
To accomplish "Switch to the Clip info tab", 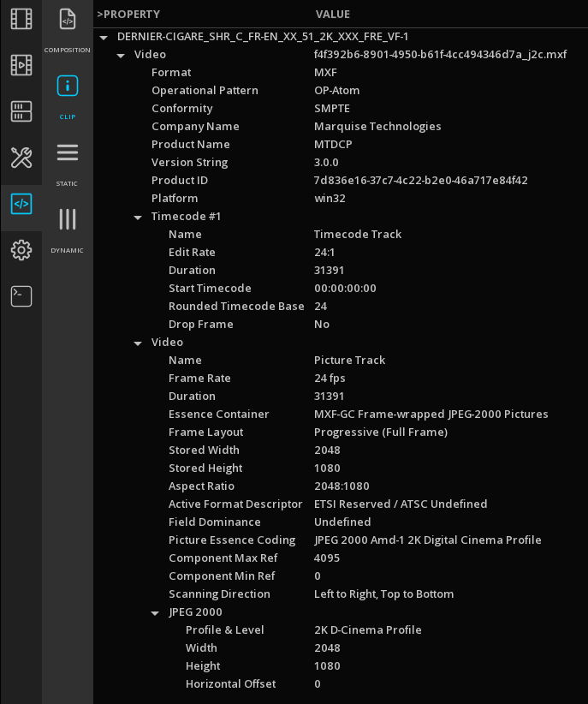I will (x=68, y=97).
